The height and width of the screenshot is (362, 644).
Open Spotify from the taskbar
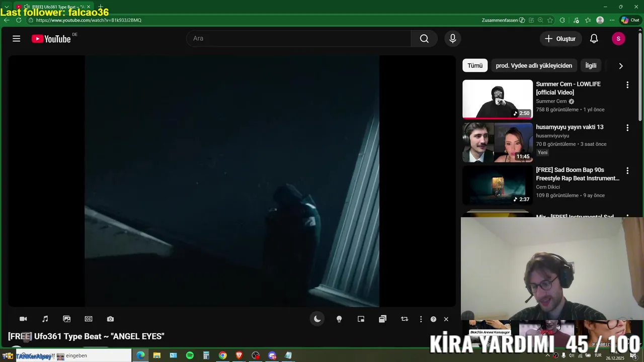point(190,355)
